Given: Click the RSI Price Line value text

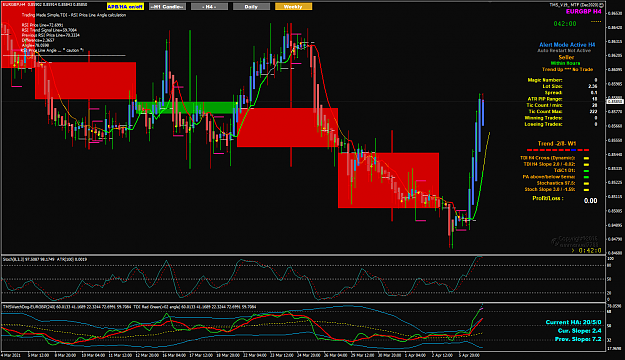Looking at the screenshot, I should (x=42, y=25).
